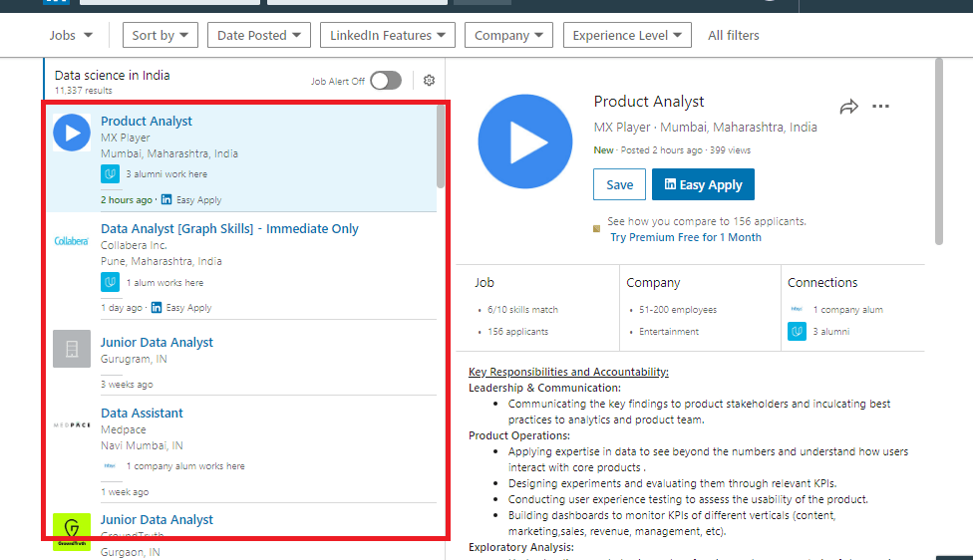This screenshot has height=560, width=973.
Task: Open All filters
Action: pos(734,35)
